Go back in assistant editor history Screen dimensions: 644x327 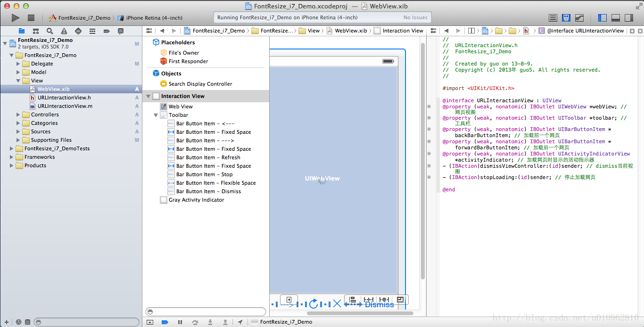tap(446, 31)
